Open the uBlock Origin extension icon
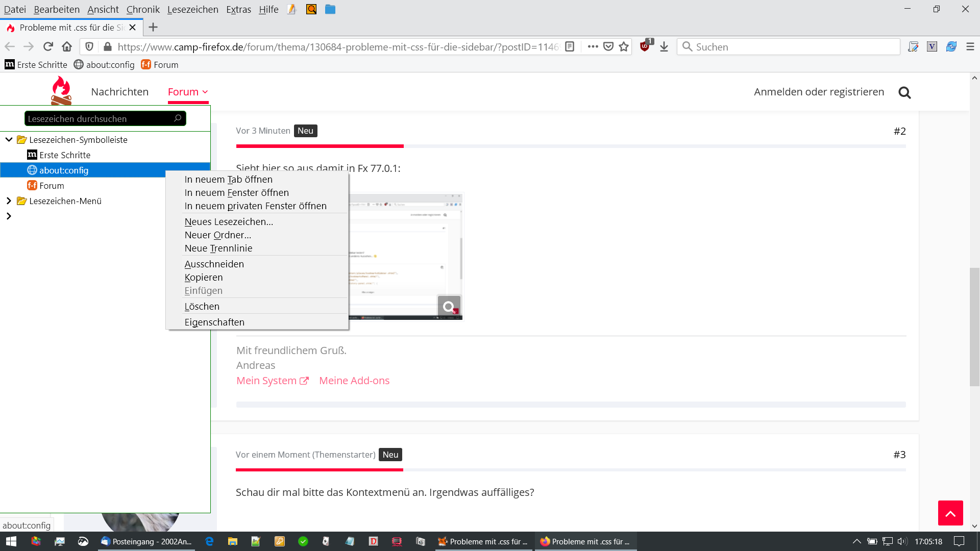 (x=645, y=46)
